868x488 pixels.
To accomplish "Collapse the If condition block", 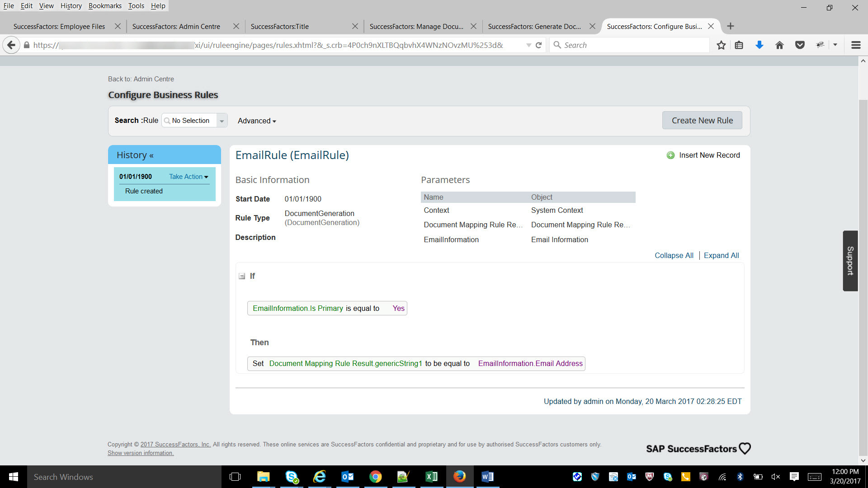I will [x=242, y=276].
